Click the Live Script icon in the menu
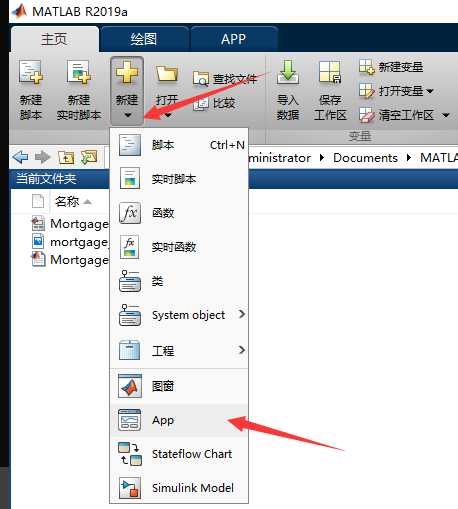 pyautogui.click(x=130, y=179)
